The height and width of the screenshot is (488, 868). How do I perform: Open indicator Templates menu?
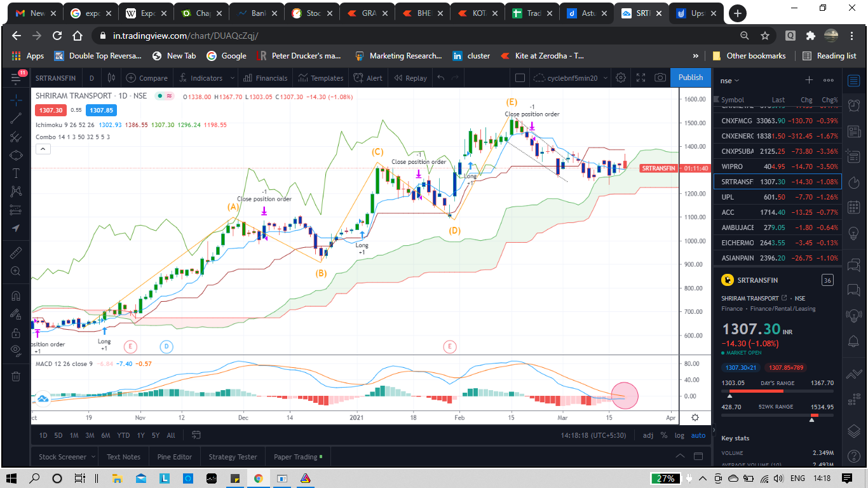coord(321,78)
